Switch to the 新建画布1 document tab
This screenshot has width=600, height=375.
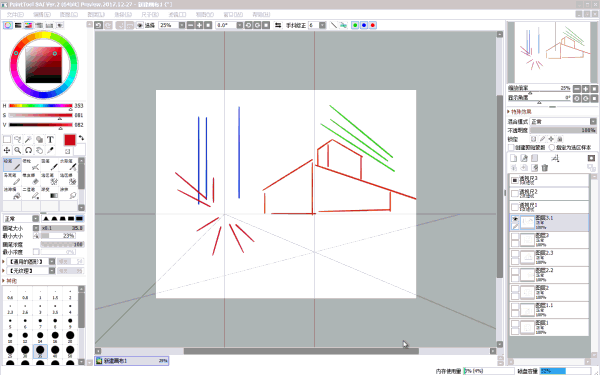click(x=132, y=361)
